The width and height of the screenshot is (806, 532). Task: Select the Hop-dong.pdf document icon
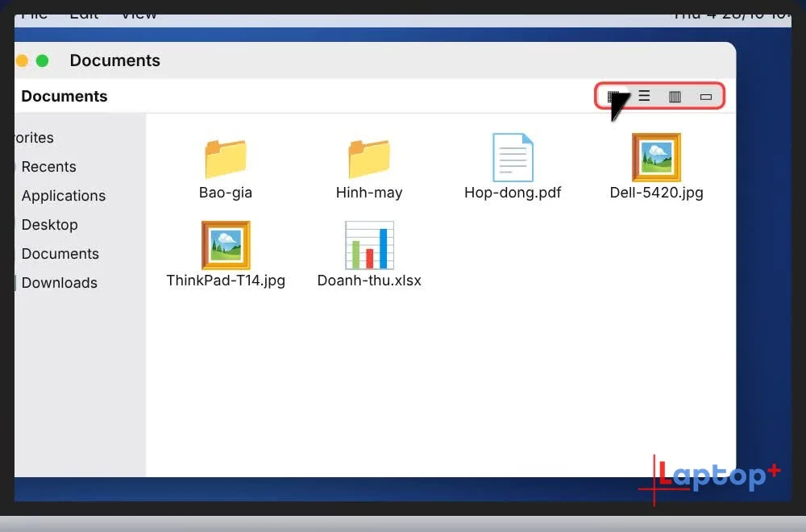click(513, 157)
